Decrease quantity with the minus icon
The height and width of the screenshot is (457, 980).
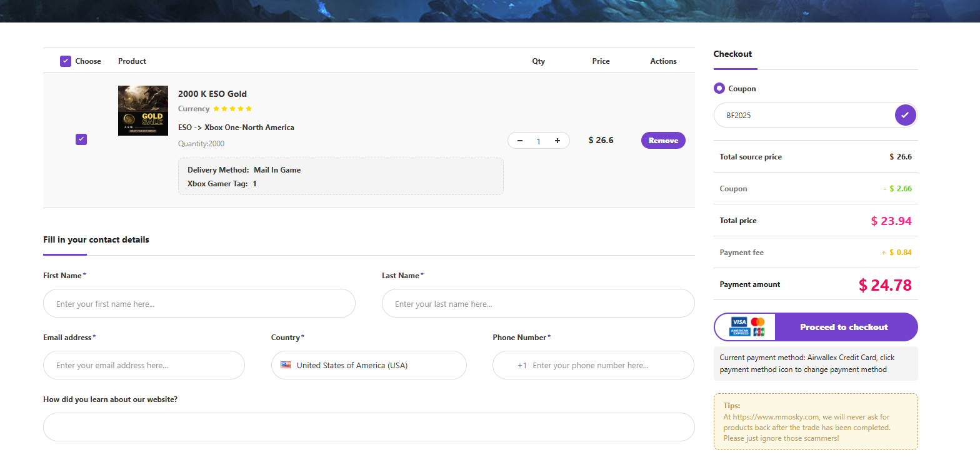point(520,141)
